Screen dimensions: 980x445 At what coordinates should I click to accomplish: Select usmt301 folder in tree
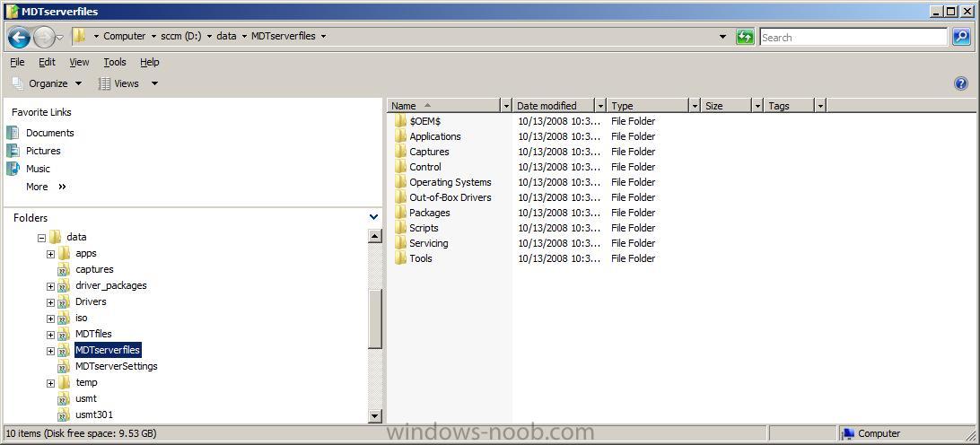point(94,414)
